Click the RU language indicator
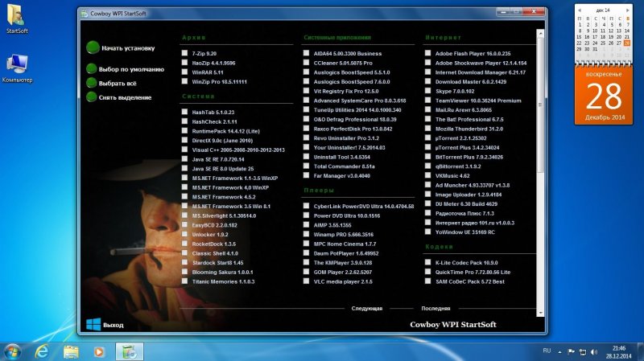This screenshot has height=361, width=644. 547,351
